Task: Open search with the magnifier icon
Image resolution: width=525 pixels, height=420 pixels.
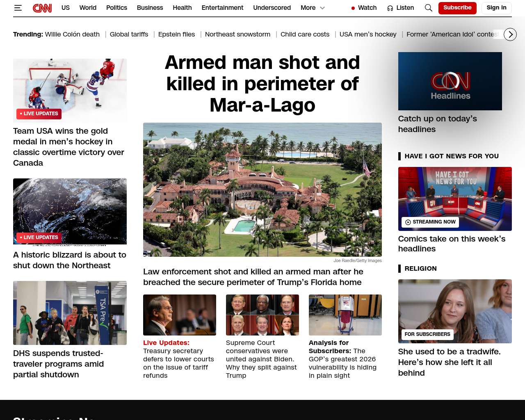Action: pos(428,8)
